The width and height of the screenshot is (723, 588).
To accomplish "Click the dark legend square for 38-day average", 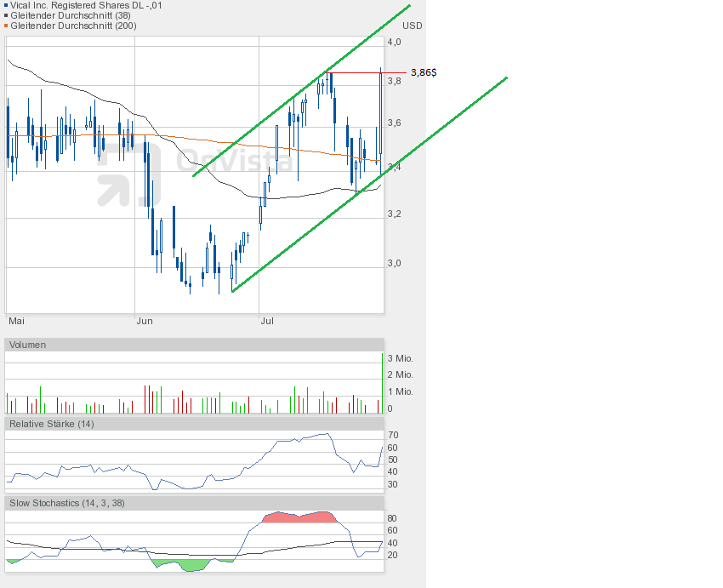I will [6, 15].
